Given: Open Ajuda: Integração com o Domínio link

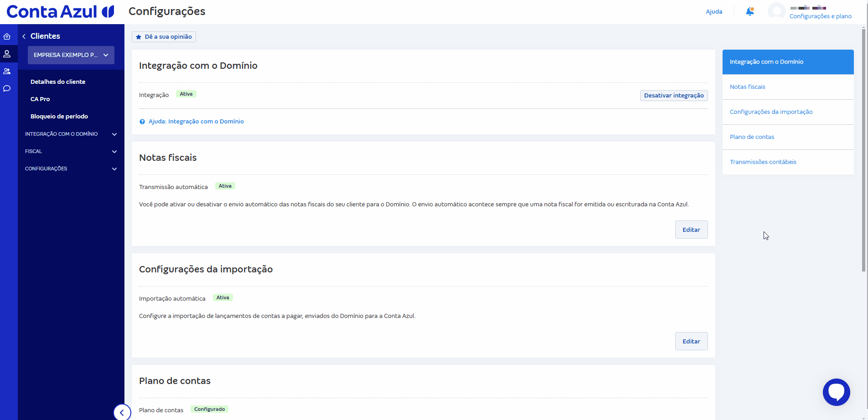Looking at the screenshot, I should (196, 122).
